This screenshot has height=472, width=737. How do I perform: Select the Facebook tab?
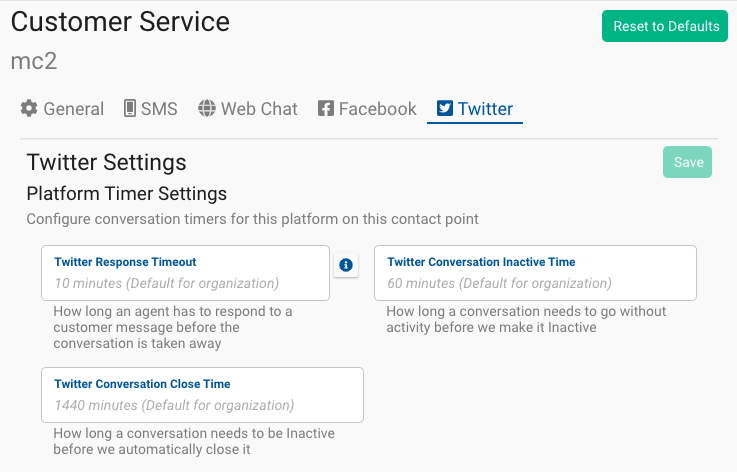tap(367, 109)
